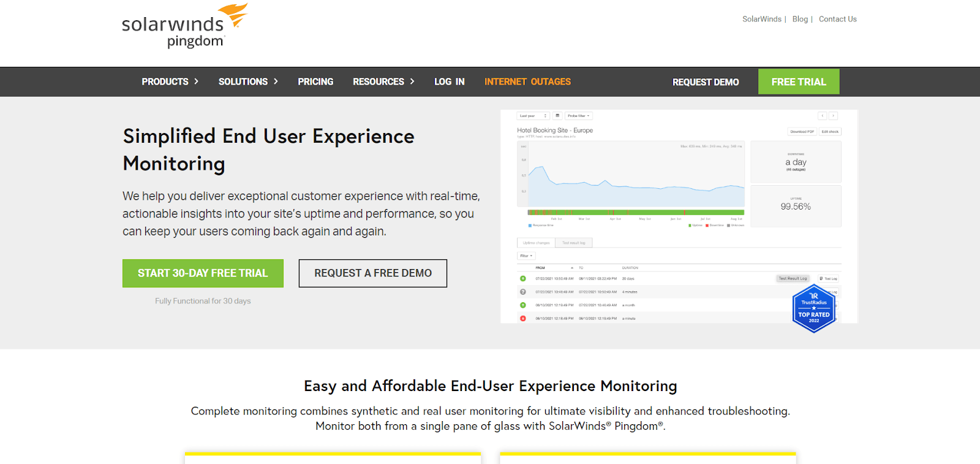Screen dimensions: 980x464
Task: Click the gray unknown icon in 4 minutes row
Action: (523, 292)
